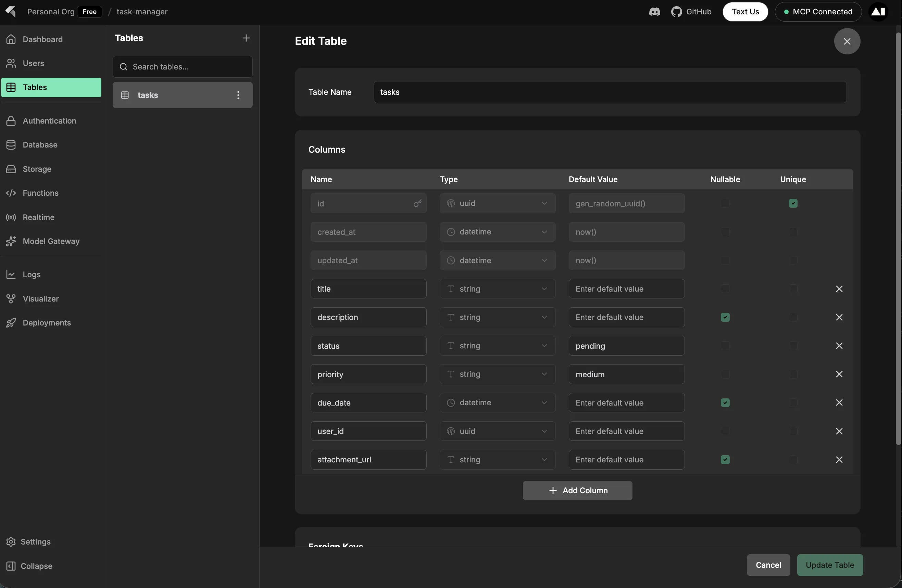Remove the title column
The image size is (902, 588).
pos(839,289)
